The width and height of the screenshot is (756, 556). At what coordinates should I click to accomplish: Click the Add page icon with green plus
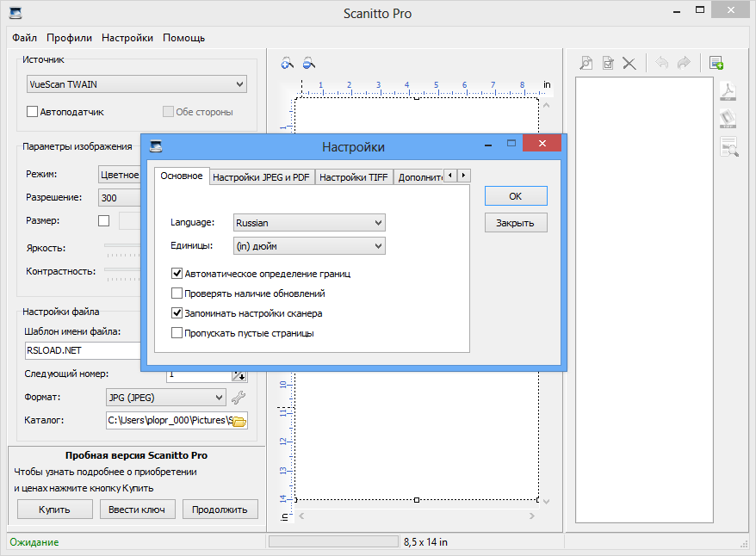[x=716, y=63]
